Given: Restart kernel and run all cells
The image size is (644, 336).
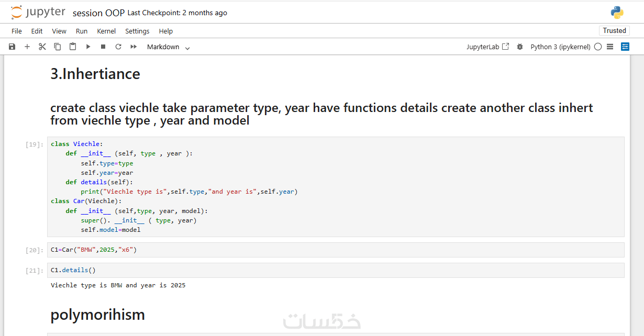Looking at the screenshot, I should [x=134, y=47].
